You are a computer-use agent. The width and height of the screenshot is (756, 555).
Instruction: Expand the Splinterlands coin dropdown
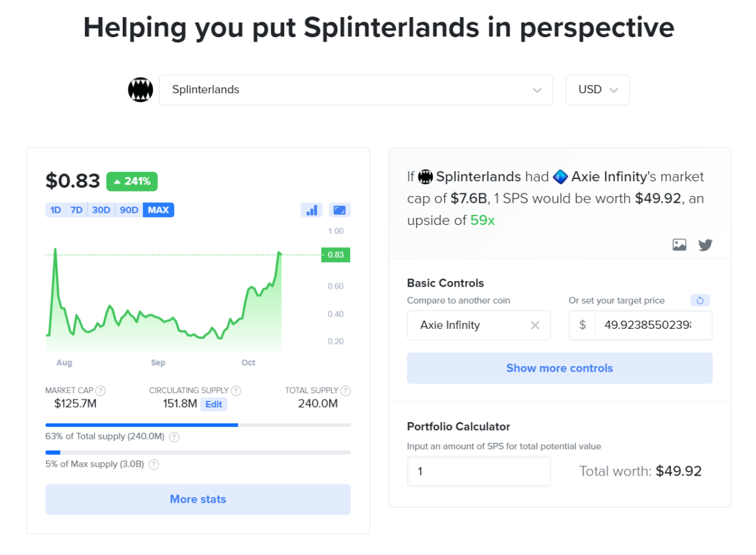[x=356, y=90]
